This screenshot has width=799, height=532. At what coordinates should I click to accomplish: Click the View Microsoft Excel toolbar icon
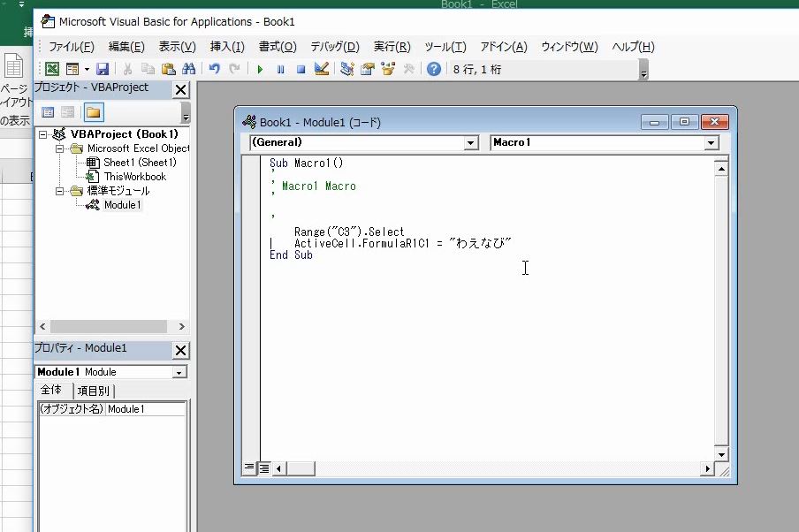pos(52,69)
